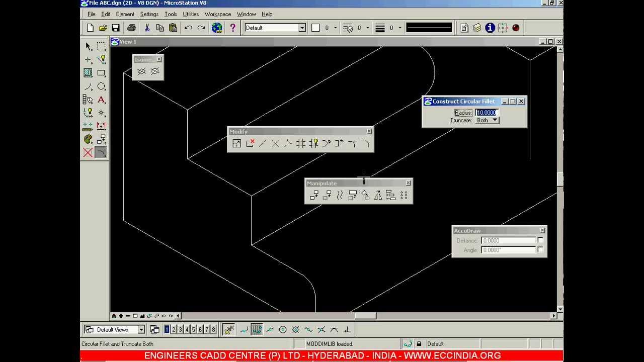The image size is (644, 362).
Task: Click the Fit View icon under view
Action: pyautogui.click(x=142, y=316)
